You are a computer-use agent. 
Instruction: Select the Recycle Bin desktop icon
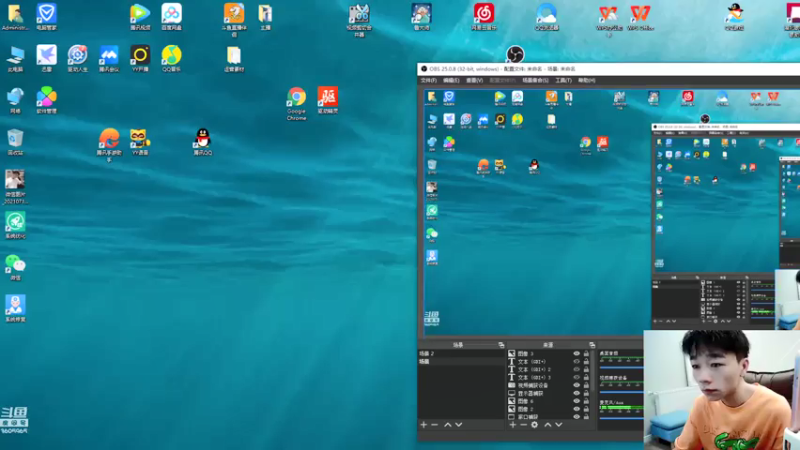[x=15, y=142]
